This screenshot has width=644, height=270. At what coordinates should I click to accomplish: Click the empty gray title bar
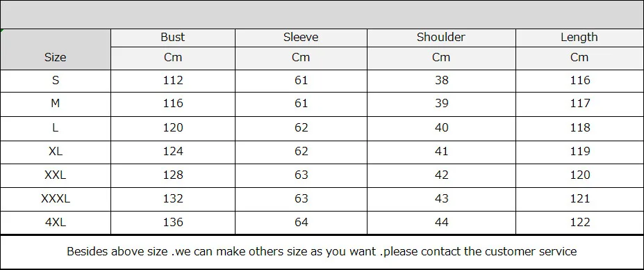[x=322, y=15]
